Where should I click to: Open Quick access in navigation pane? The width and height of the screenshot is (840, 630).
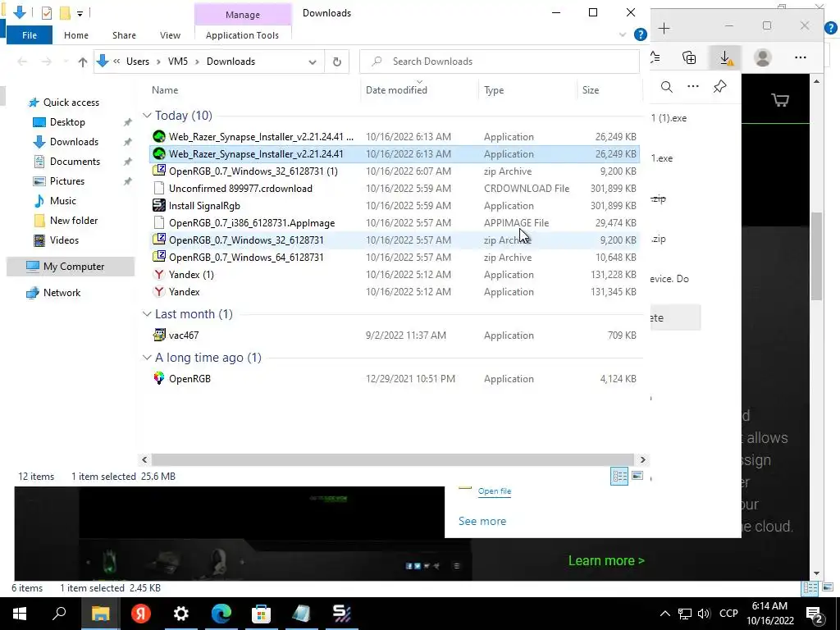click(x=71, y=103)
